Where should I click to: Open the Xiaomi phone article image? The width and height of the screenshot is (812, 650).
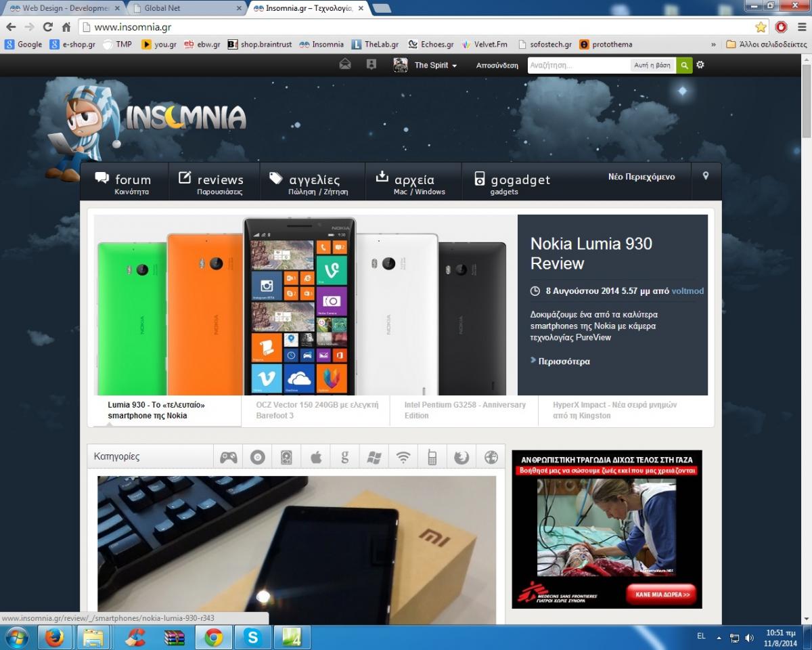(296, 550)
